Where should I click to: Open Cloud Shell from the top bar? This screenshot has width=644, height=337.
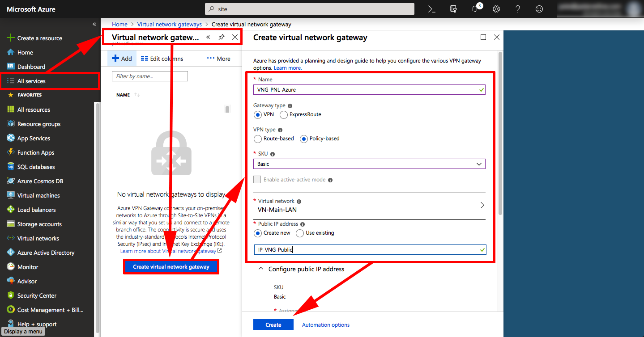pyautogui.click(x=432, y=9)
